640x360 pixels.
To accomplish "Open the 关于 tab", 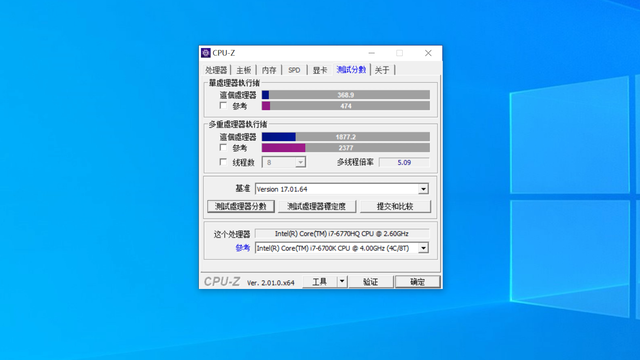I will pos(382,70).
